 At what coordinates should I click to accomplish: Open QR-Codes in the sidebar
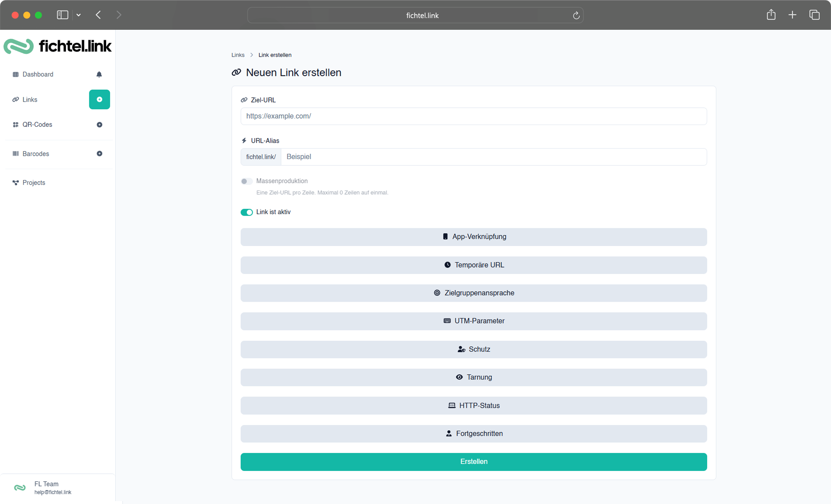(37, 125)
